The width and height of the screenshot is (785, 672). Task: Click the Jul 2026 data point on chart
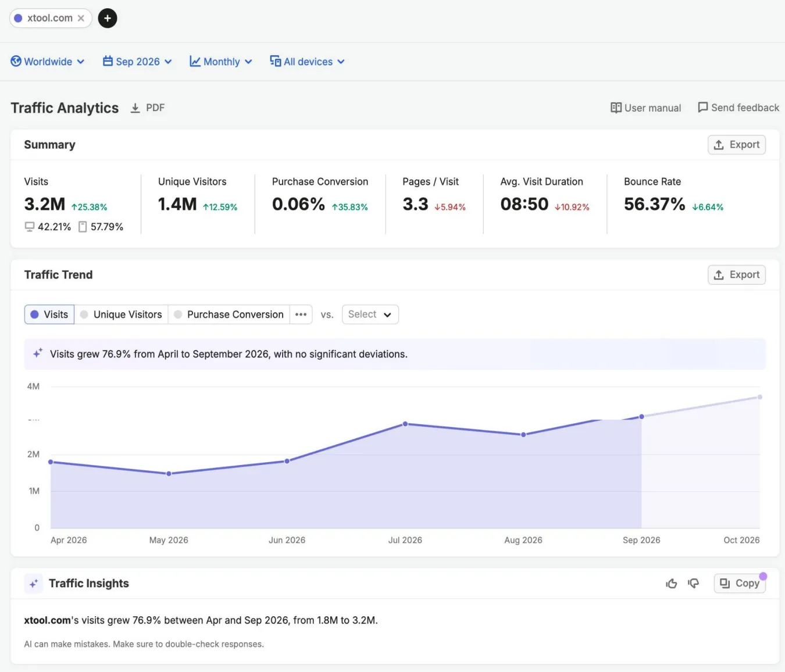click(405, 424)
